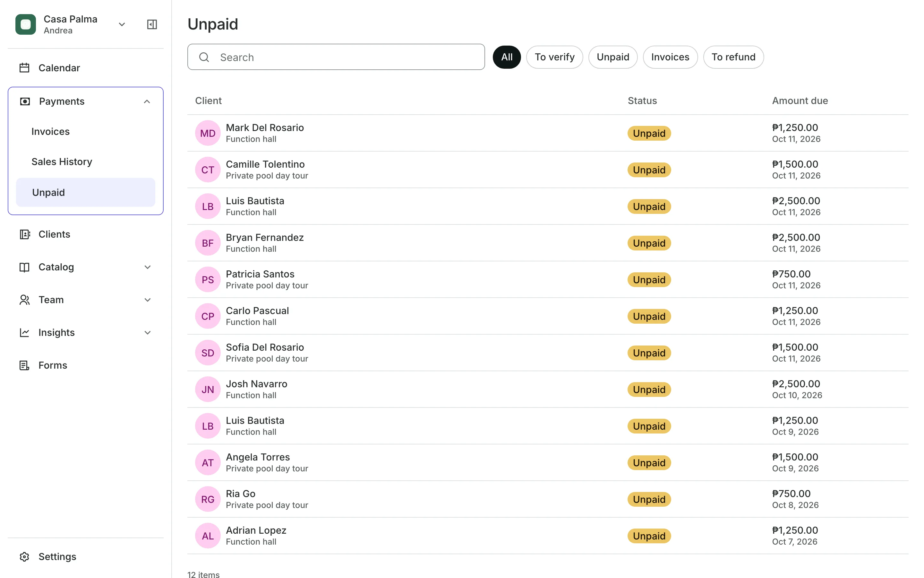The image size is (924, 578).
Task: Click the Forms document icon
Action: (24, 365)
